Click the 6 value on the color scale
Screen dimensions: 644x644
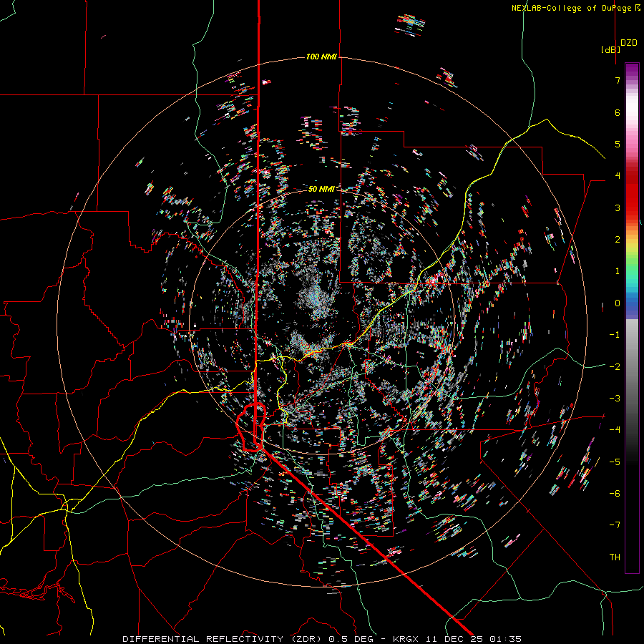(618, 112)
